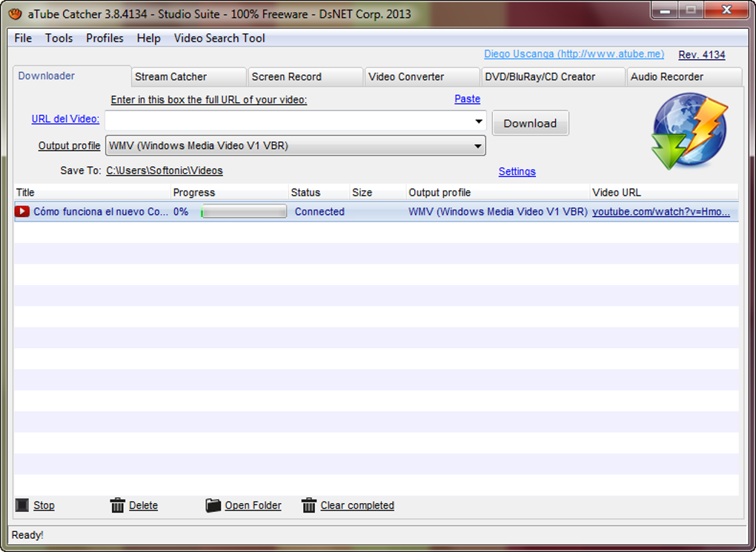Screen dimensions: 756x552
Task: Click the 'Connected' status cell
Action: coord(319,212)
